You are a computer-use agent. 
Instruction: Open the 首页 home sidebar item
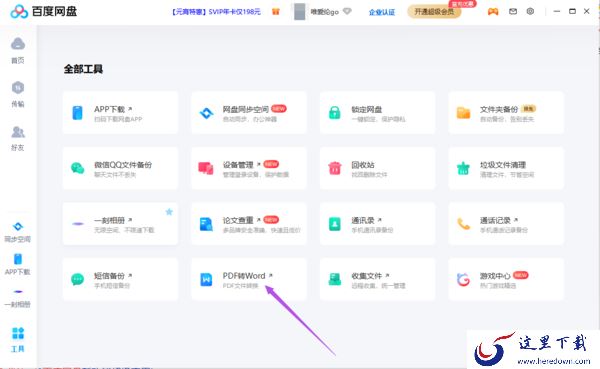click(x=18, y=51)
